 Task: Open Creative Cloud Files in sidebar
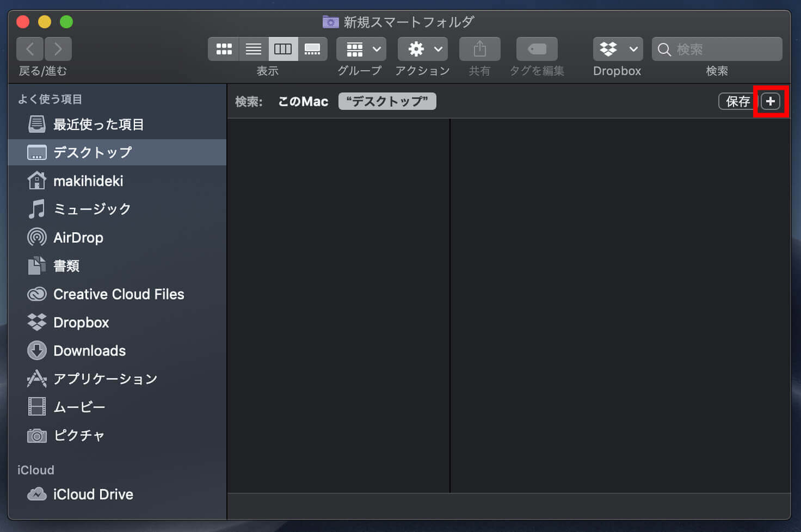tap(117, 294)
